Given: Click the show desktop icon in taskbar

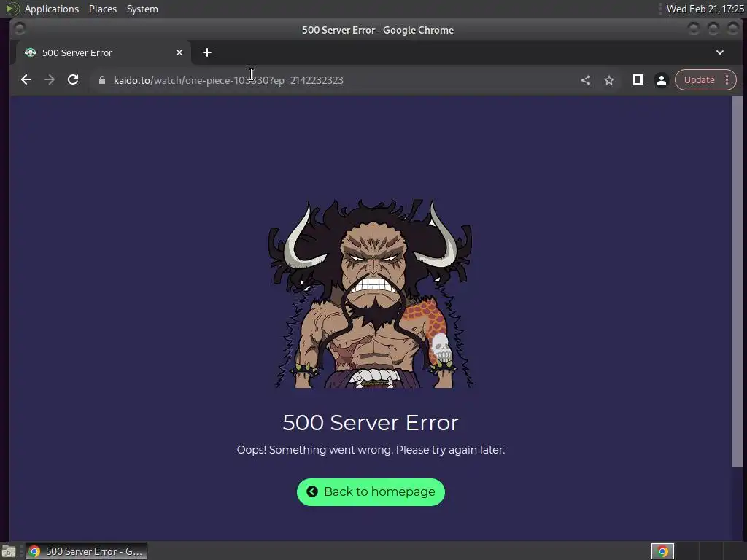Looking at the screenshot, I should 9,551.
